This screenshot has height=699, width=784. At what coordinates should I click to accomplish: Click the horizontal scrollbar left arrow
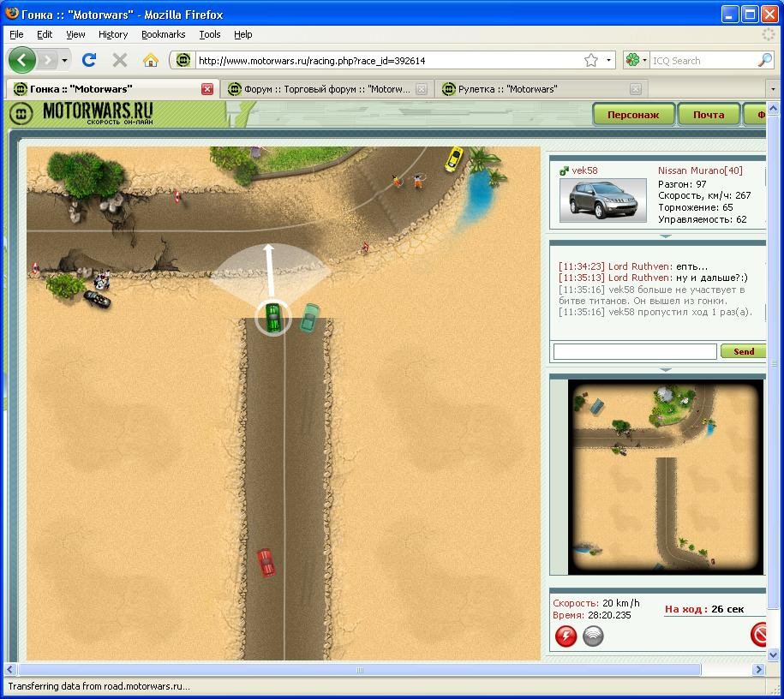click(10, 670)
